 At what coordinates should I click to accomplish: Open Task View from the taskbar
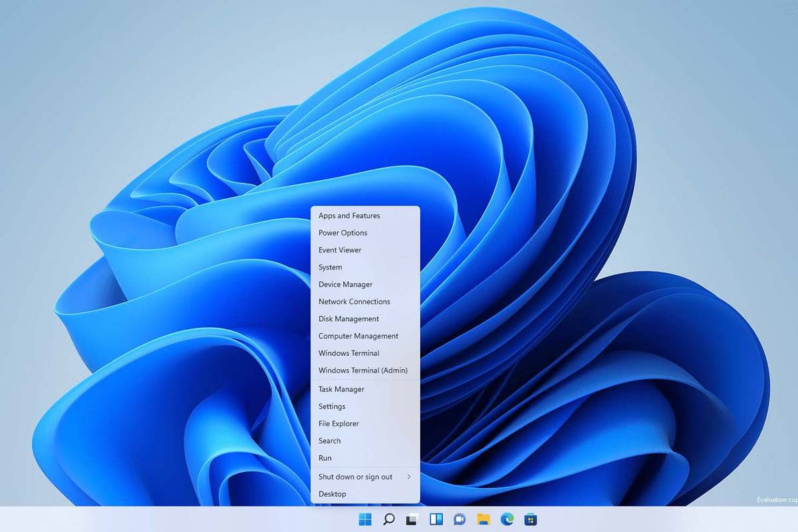tap(412, 519)
